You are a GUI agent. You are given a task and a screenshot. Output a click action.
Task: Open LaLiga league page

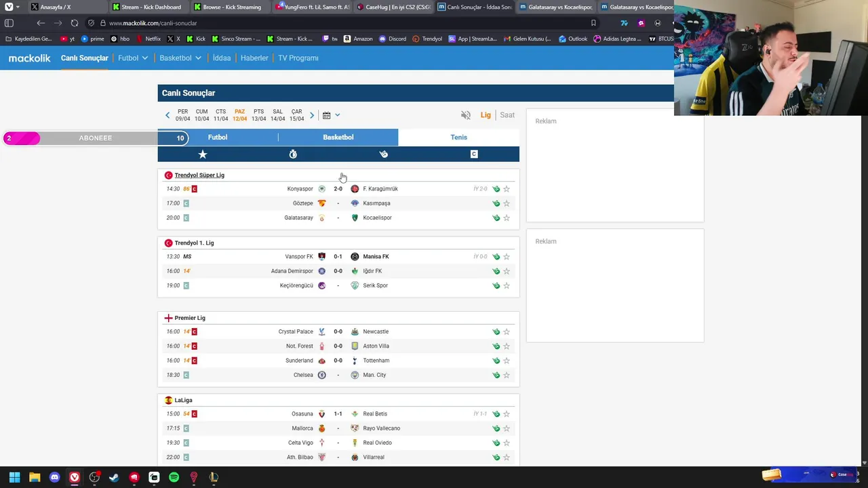click(x=183, y=401)
